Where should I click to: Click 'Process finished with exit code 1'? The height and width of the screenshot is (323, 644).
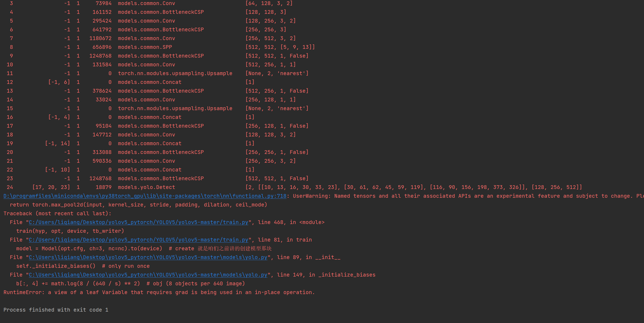[56, 310]
